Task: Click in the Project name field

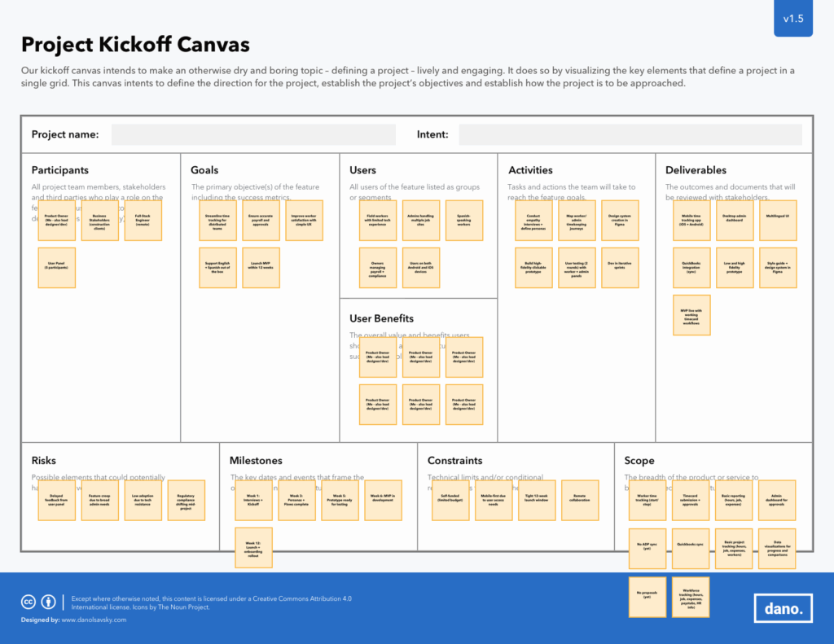Action: tap(253, 135)
